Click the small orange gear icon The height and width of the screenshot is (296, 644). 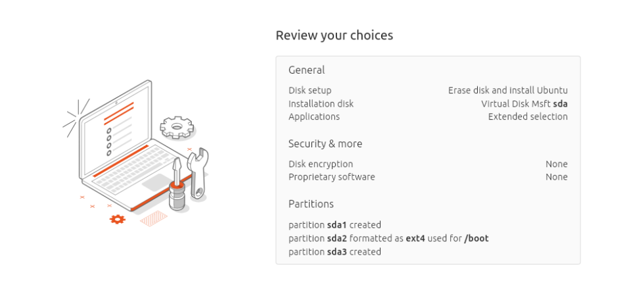pyautogui.click(x=118, y=219)
